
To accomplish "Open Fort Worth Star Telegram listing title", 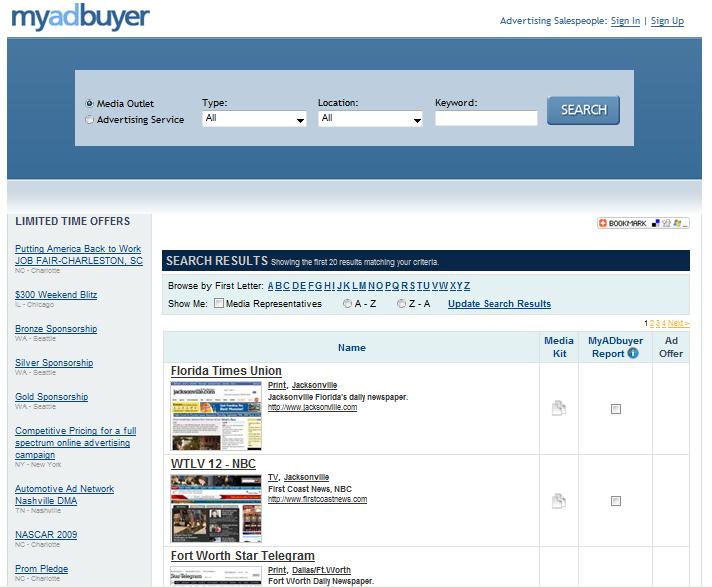I will pos(242,556).
